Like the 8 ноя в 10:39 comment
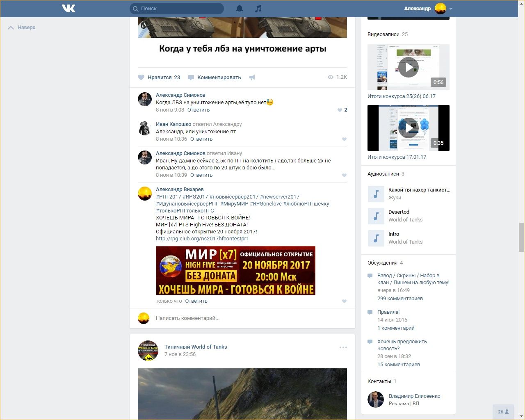525x420 pixels. 344,175
